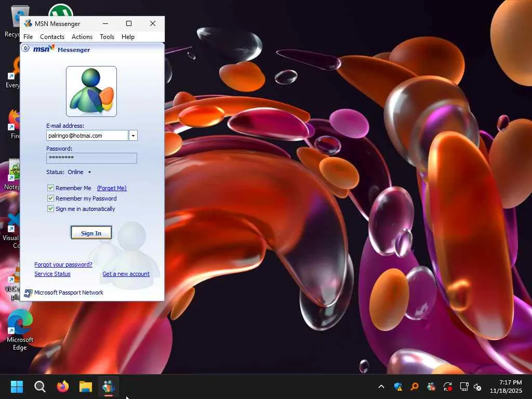Screen dimensions: 532x399
Task: Open the Help menu
Action: [128, 37]
